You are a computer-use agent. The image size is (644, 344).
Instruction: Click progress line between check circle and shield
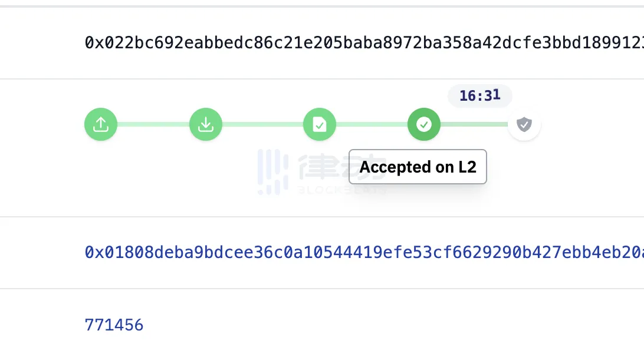click(474, 124)
